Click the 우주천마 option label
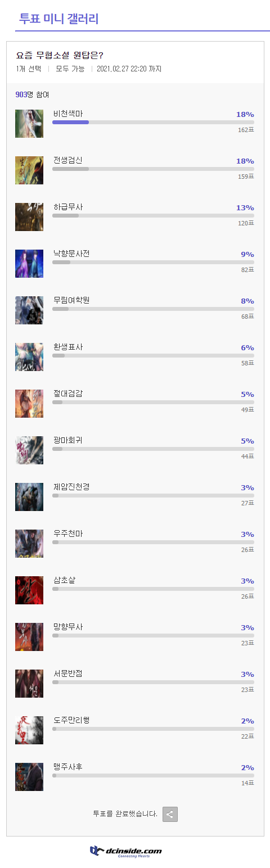 68,533
